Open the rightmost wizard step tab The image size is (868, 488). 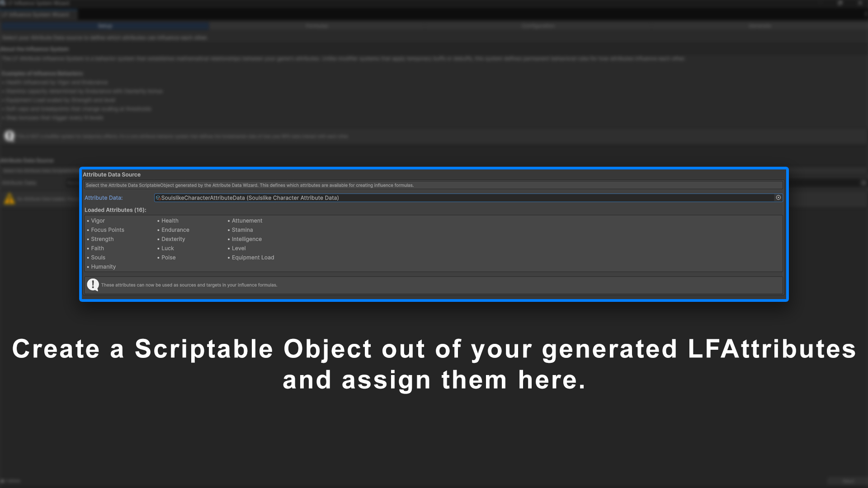point(759,26)
